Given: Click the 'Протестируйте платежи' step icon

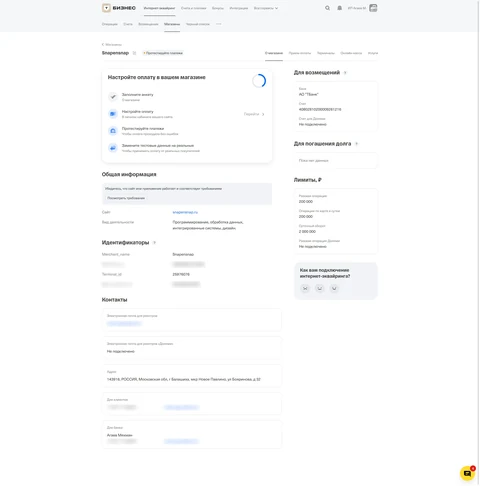Looking at the screenshot, I should [x=113, y=131].
